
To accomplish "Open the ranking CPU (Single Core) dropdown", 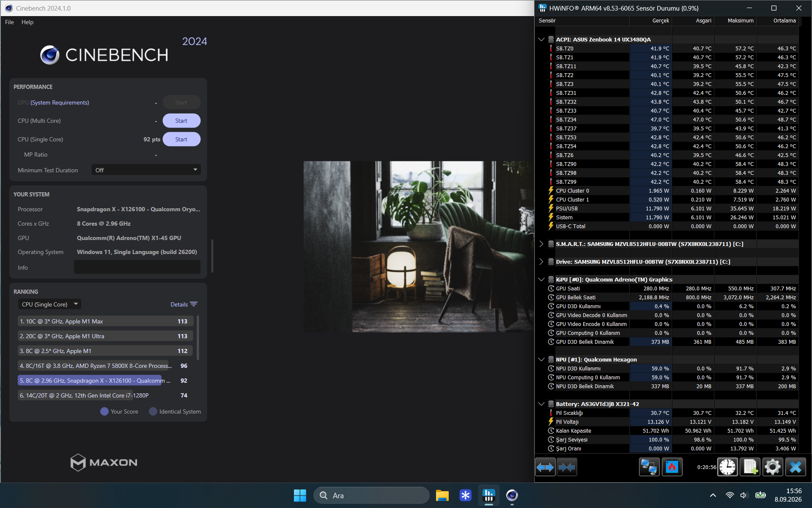I will click(49, 304).
